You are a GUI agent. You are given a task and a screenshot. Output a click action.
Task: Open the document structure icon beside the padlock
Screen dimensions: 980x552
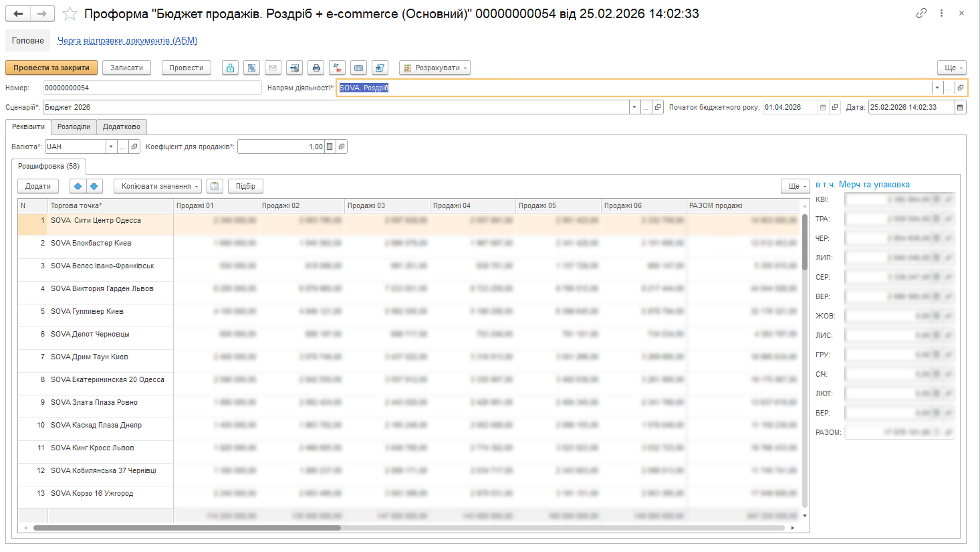(251, 68)
